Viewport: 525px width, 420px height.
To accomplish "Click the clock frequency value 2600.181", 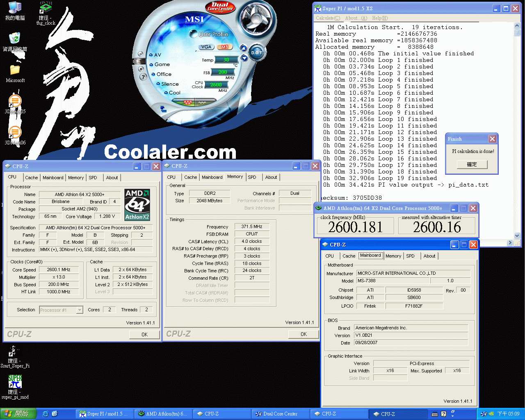I will click(355, 227).
